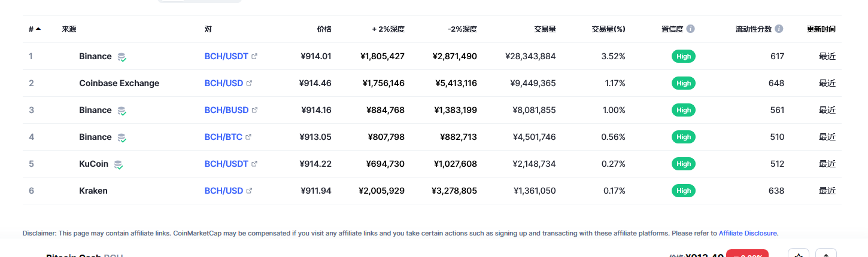Click proof-of-reserves icon beside first Binance row
868x257 pixels.
coord(122,57)
